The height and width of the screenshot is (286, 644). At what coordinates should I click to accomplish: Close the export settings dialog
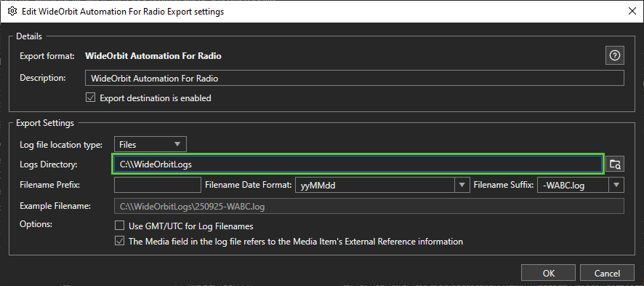coord(632,12)
